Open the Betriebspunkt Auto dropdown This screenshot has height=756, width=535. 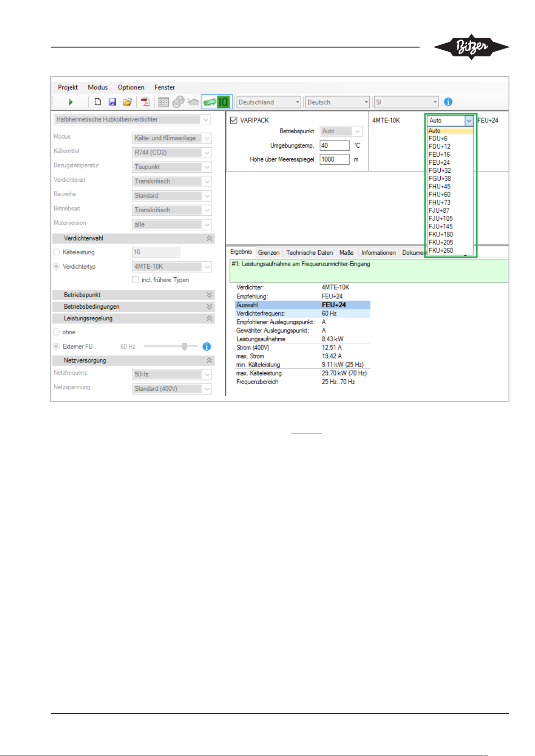point(341,131)
